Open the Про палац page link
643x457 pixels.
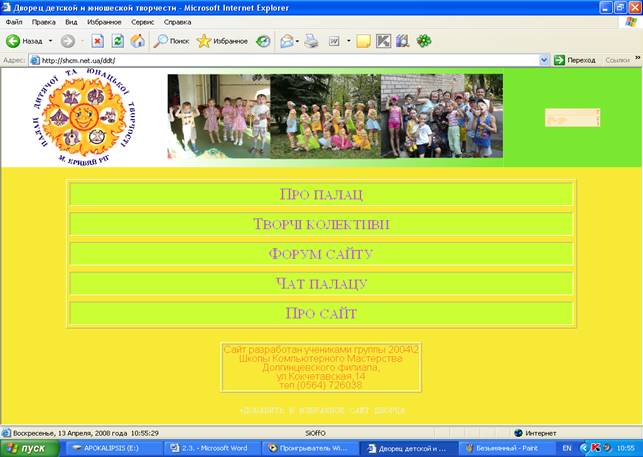coord(321,194)
